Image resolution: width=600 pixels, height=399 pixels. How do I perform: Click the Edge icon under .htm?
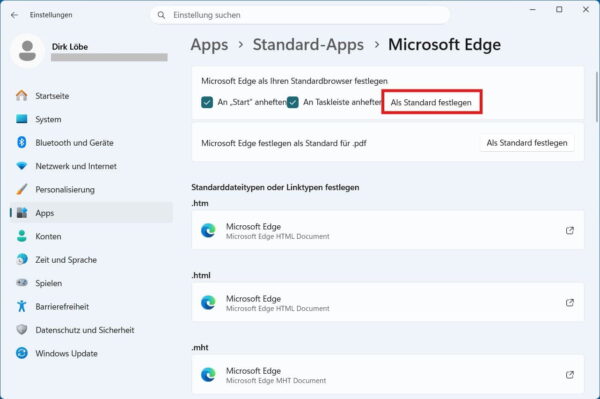point(209,230)
